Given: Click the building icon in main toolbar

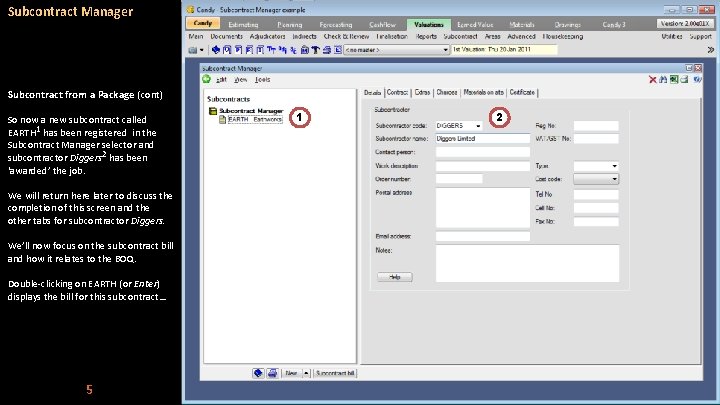Looking at the screenshot, I should click(304, 50).
